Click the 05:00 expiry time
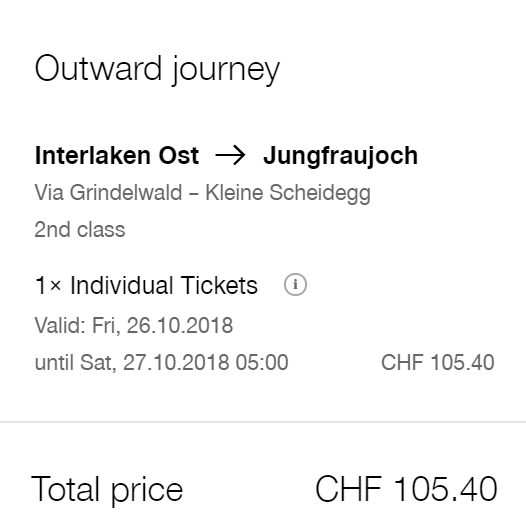 click(x=262, y=362)
